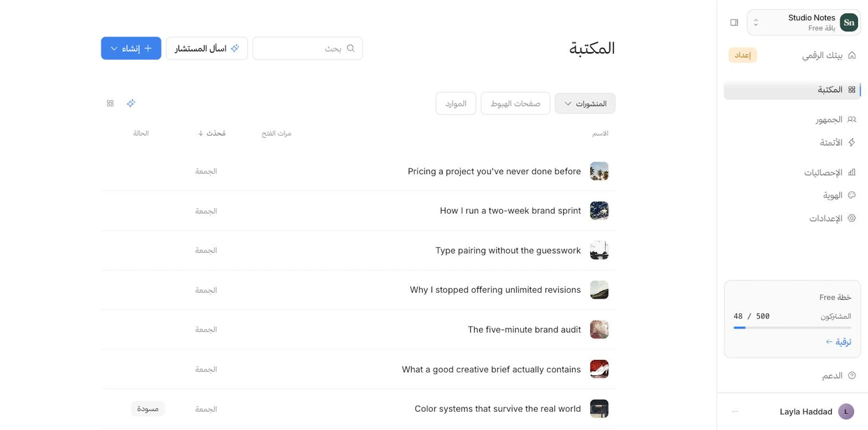868x430 pixels.
Task: Click the magnifier search icon
Action: click(350, 49)
